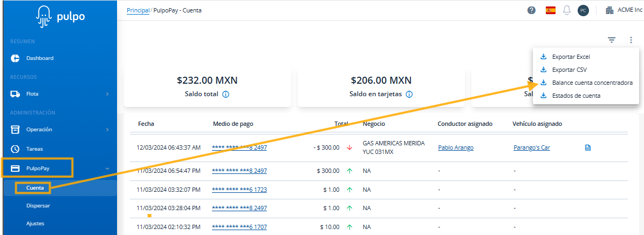
Task: Go to Principal breadcrumb link
Action: click(138, 10)
